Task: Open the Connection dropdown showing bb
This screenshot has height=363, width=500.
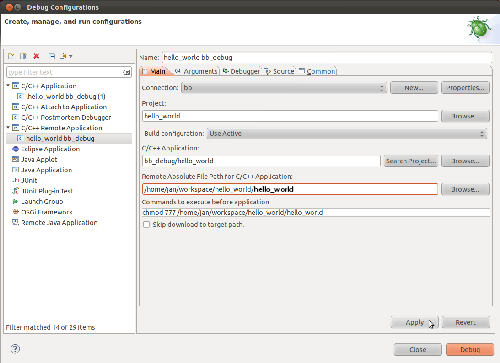Action: (284, 88)
